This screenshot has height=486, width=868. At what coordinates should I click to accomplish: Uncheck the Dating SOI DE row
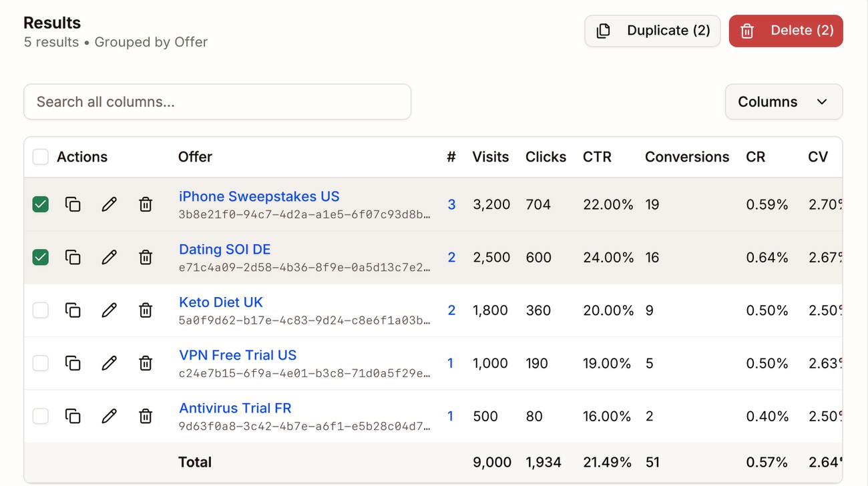[x=41, y=257]
